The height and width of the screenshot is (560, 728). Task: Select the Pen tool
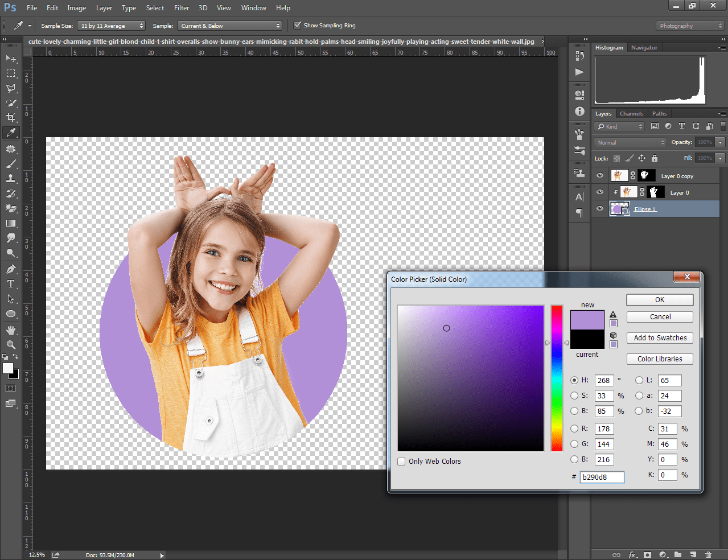[x=11, y=269]
